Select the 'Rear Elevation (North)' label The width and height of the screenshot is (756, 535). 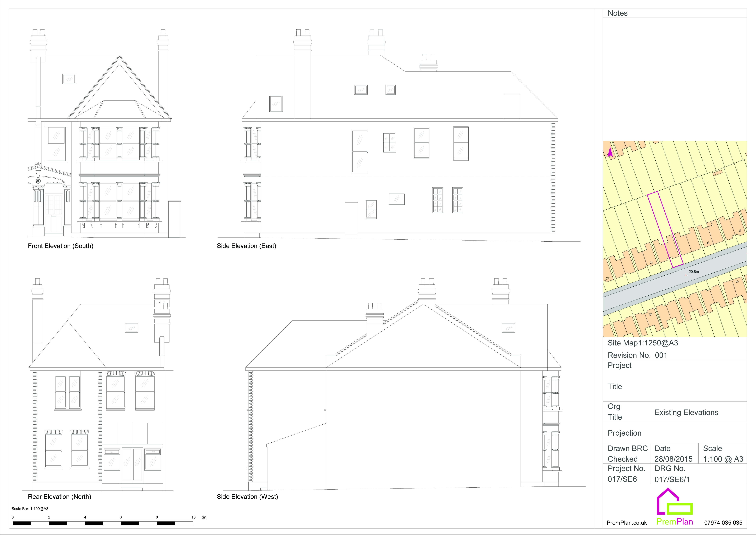[x=60, y=496]
